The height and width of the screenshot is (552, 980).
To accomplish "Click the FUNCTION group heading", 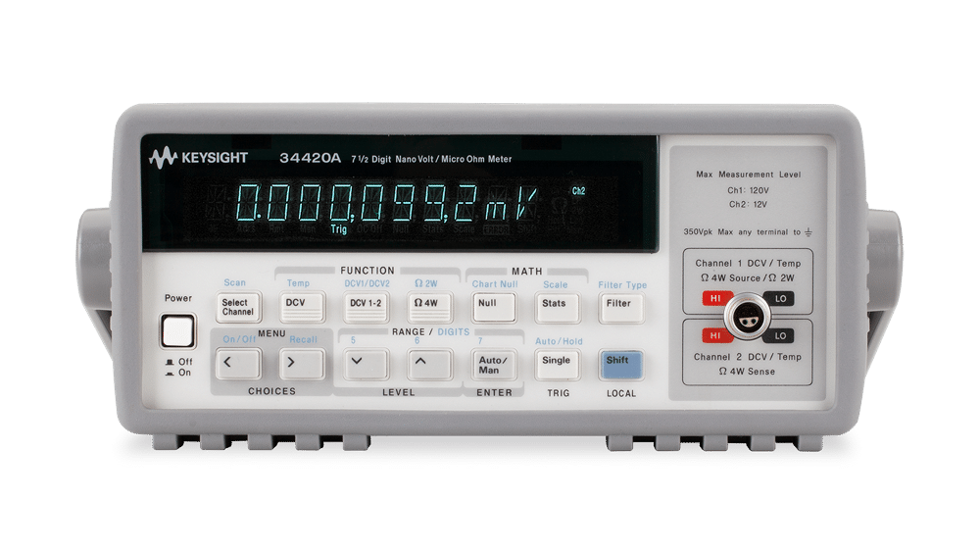I will click(x=367, y=271).
